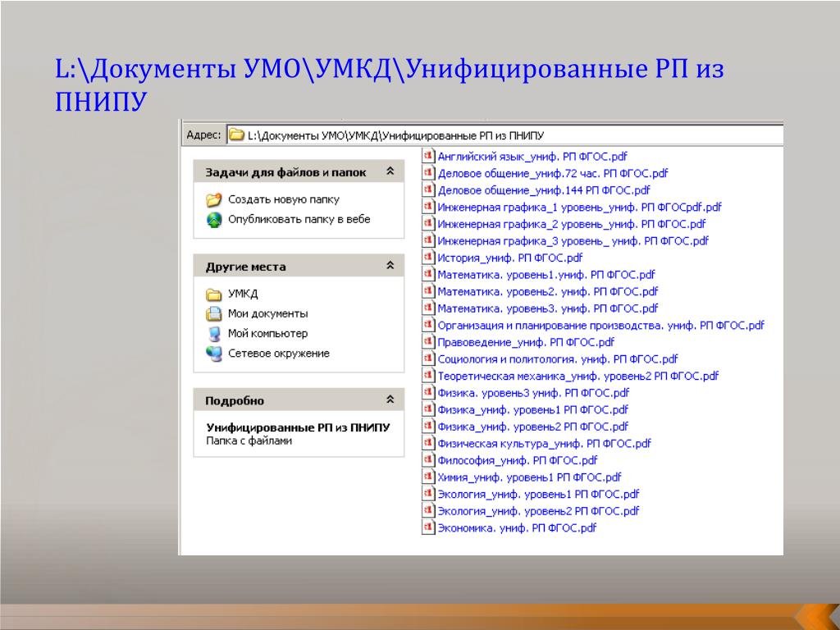Select name Физическая культура_униф. РП ФГОС.pdf

coord(544,443)
